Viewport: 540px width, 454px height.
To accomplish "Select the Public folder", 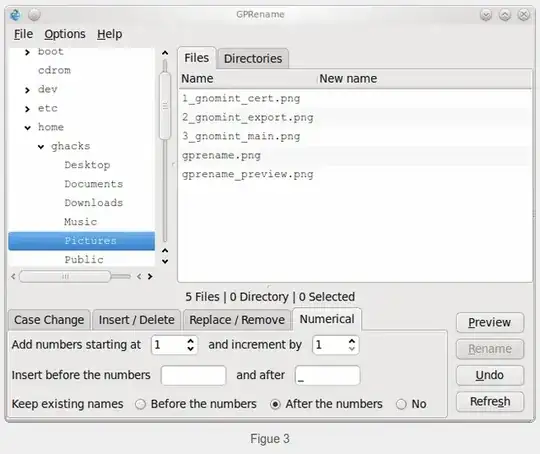I will click(x=84, y=260).
